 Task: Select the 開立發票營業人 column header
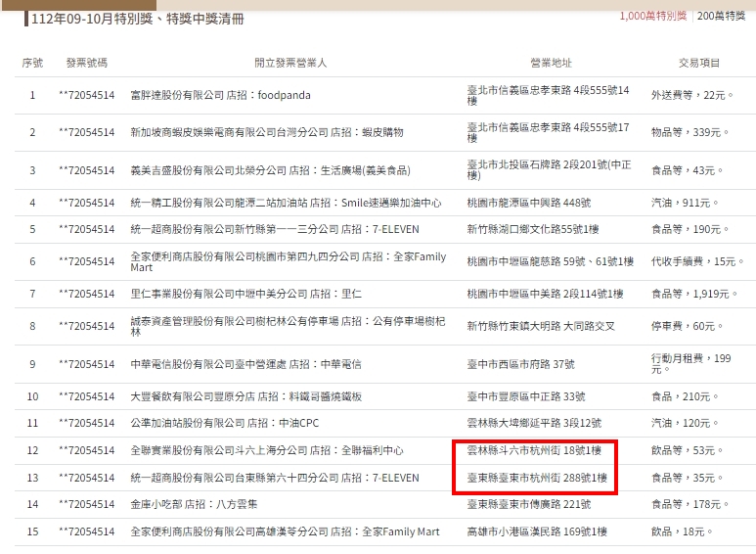coord(290,63)
